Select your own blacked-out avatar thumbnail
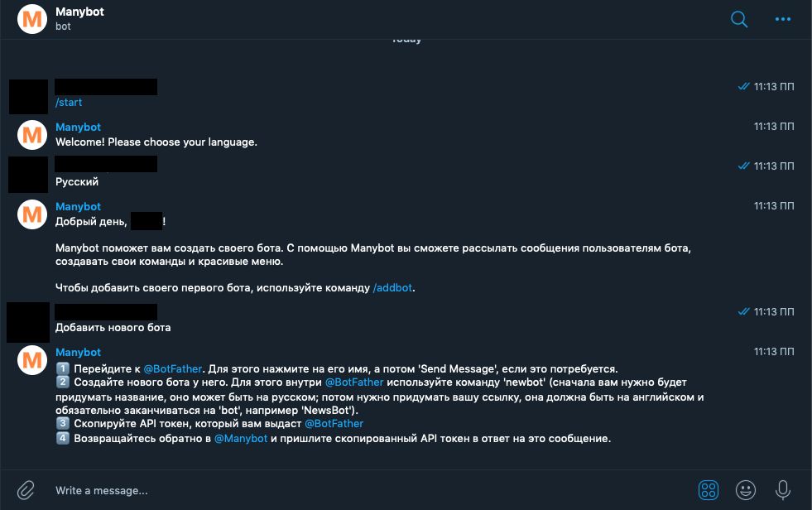This screenshot has width=812, height=510. pos(27,97)
